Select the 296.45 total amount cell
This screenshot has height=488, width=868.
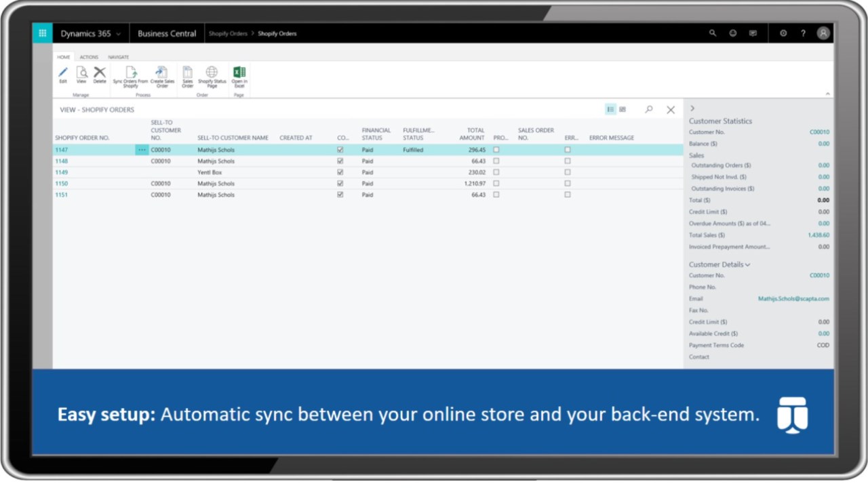pyautogui.click(x=477, y=150)
